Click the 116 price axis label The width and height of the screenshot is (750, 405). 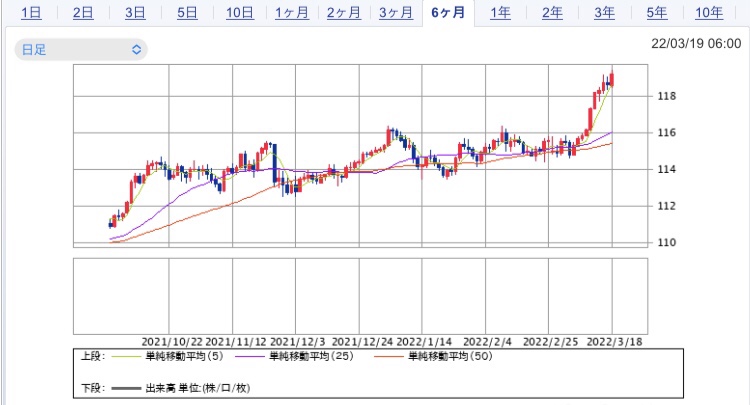[667, 132]
